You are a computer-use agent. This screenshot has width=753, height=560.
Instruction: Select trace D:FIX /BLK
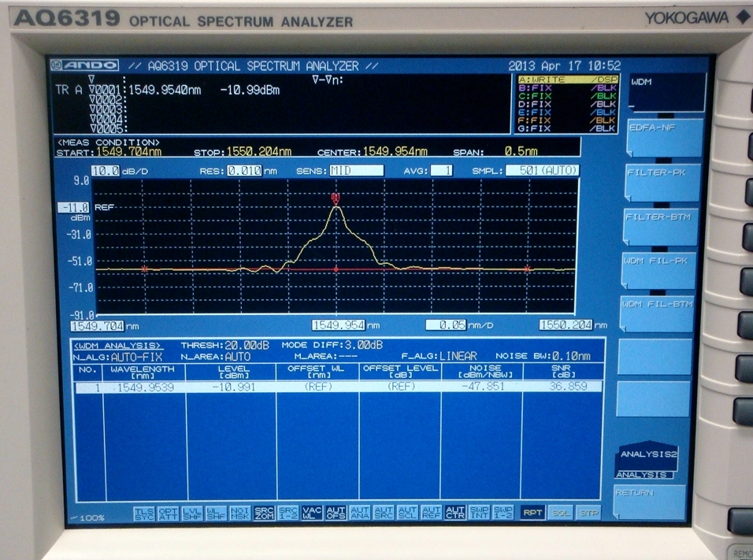(x=567, y=104)
